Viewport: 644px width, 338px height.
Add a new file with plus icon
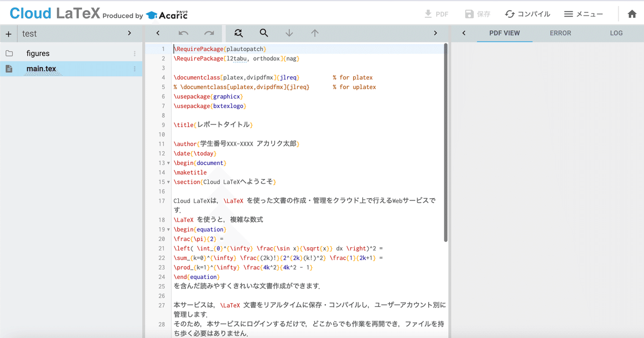[9, 34]
